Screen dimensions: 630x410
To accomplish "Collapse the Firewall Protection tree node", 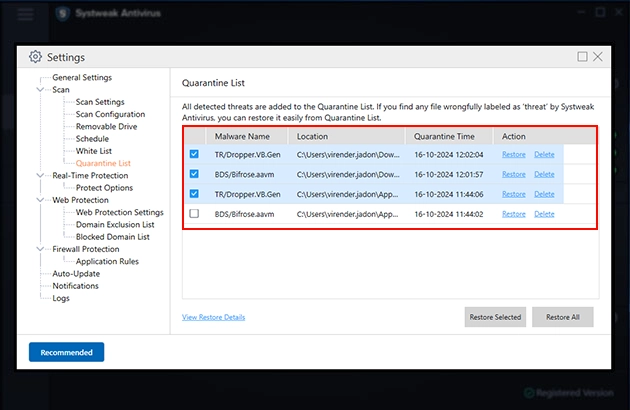I will click(39, 249).
